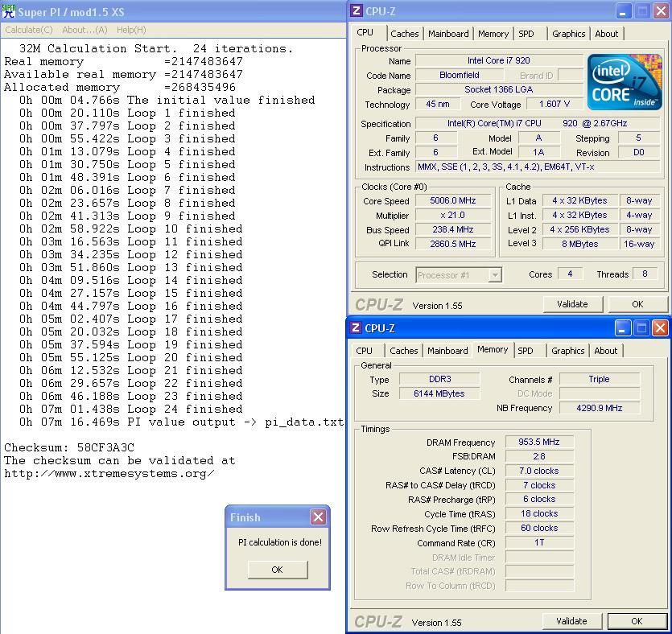Click OK button in top CPU-Z window
The width and height of the screenshot is (672, 634).
coord(637,304)
